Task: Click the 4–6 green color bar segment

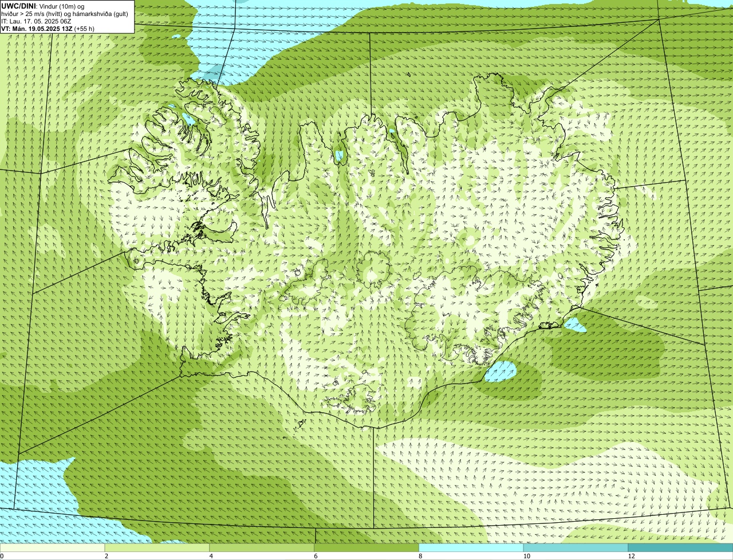Action: pyautogui.click(x=262, y=548)
